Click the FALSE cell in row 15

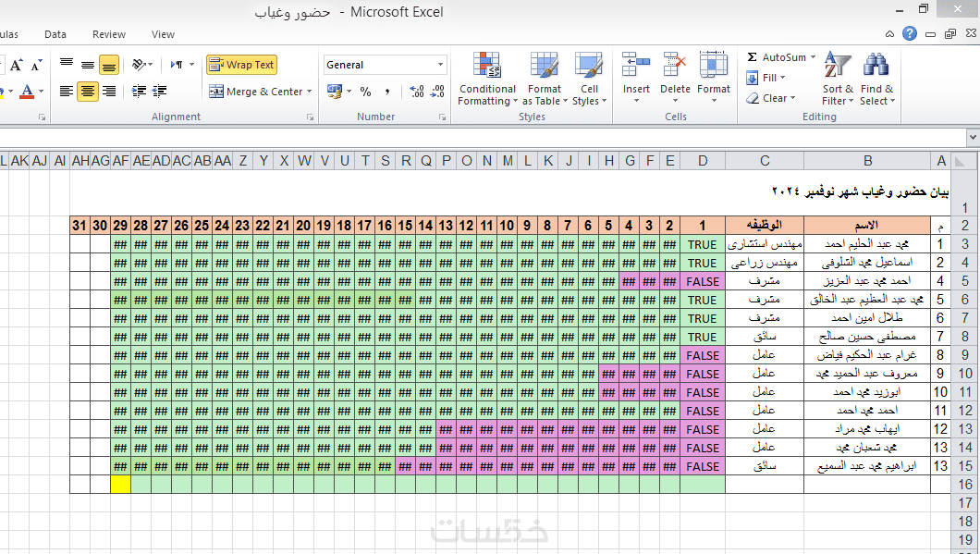click(x=703, y=466)
